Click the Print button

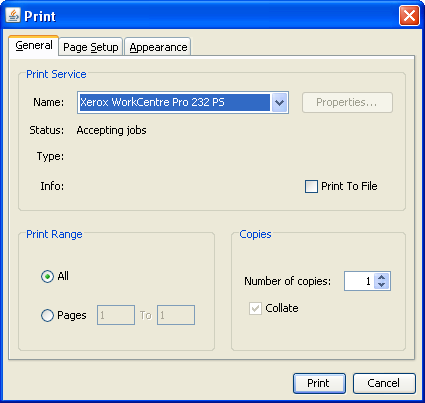click(319, 383)
